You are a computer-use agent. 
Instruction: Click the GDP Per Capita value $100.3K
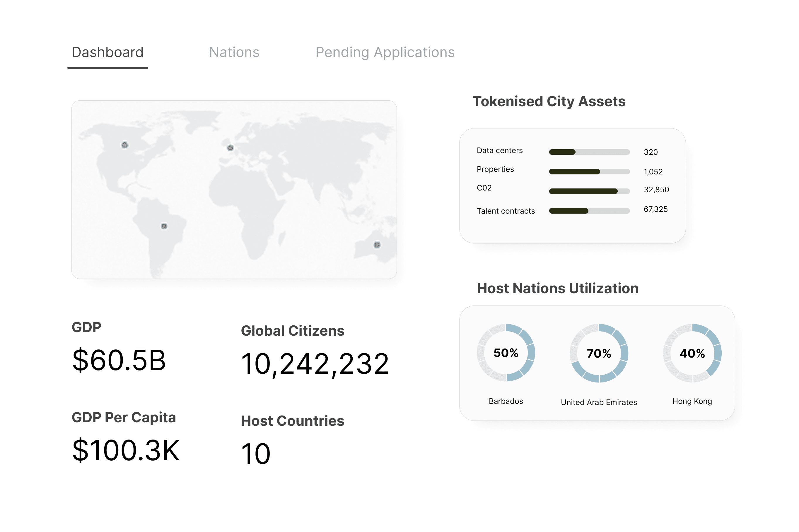(x=126, y=450)
